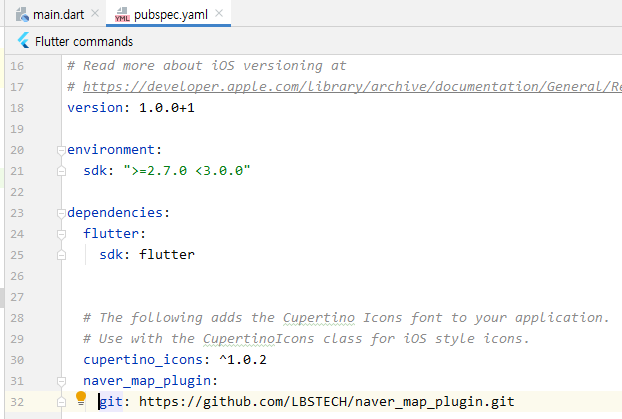Click the value 1.0.0+1
Image resolution: width=622 pixels, height=419 pixels.
pos(167,108)
